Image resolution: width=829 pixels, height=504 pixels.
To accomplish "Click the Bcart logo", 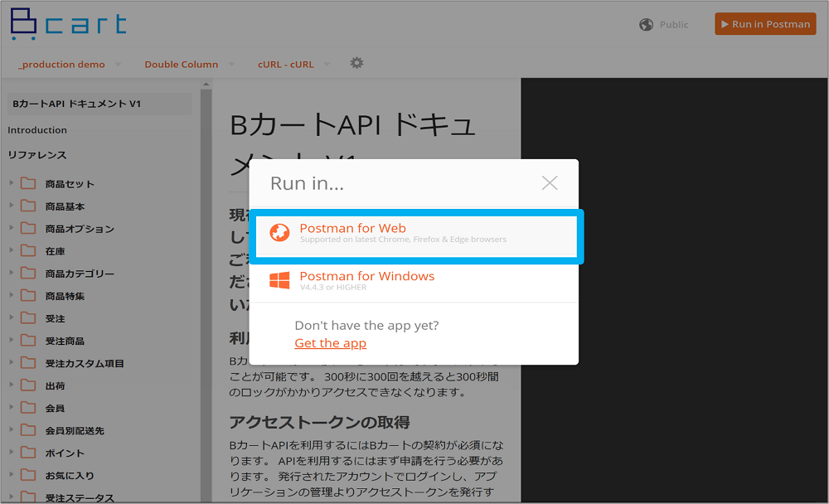I will click(68, 24).
